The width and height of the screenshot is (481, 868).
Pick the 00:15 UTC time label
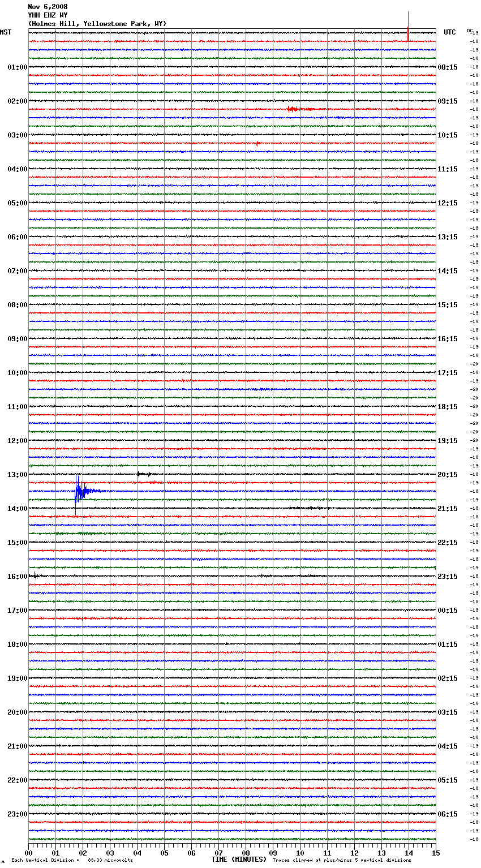click(x=448, y=611)
